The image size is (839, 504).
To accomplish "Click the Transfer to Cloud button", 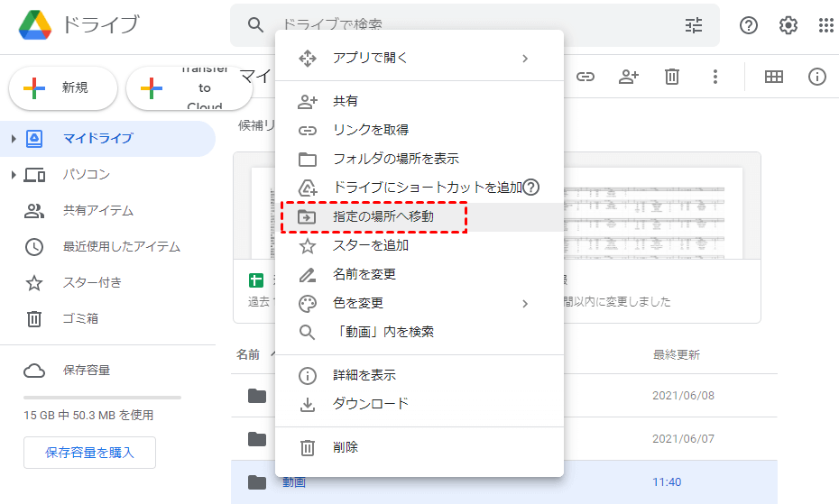I will pyautogui.click(x=189, y=87).
